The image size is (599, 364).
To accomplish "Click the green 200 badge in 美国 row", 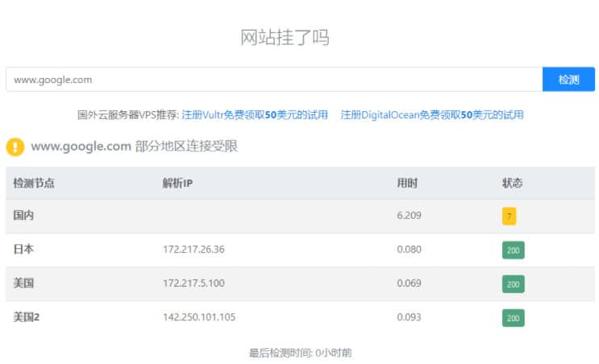I will (513, 284).
